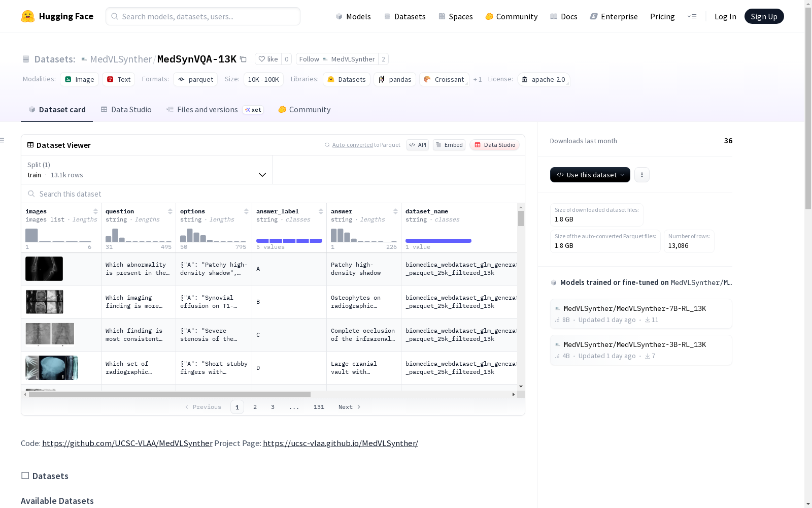Sort by the question column

pyautogui.click(x=170, y=211)
